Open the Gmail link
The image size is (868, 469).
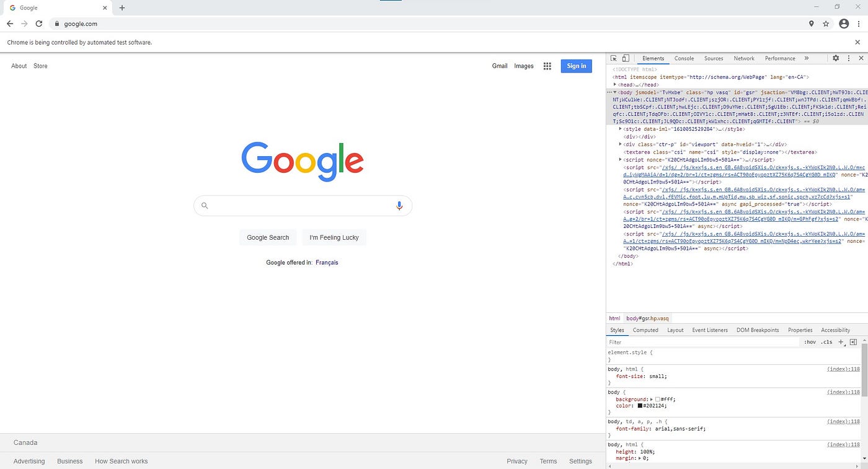pos(500,66)
